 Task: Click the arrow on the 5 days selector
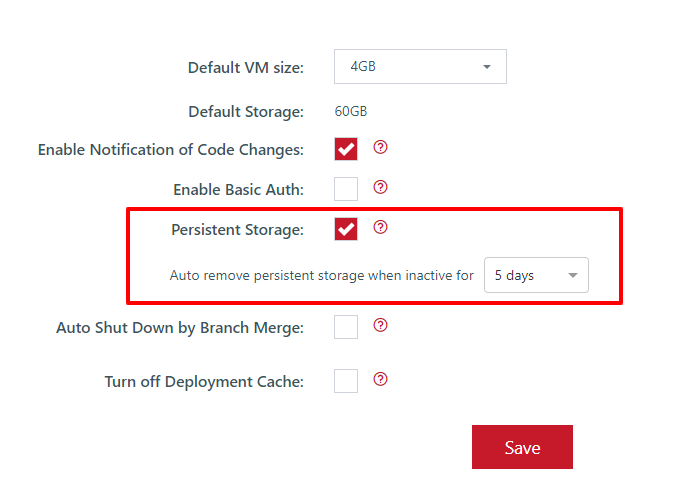pyautogui.click(x=573, y=275)
